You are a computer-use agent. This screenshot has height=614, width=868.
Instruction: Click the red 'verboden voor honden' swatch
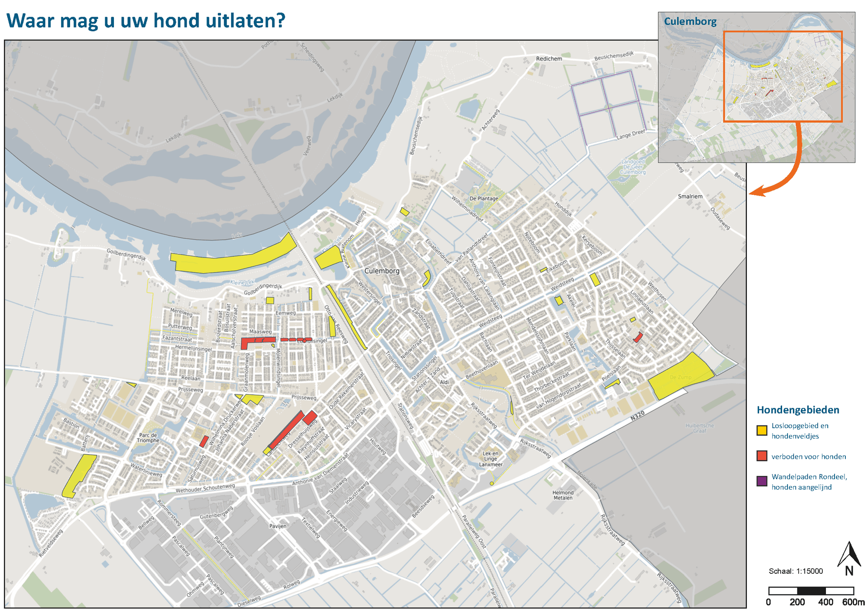coord(762,456)
